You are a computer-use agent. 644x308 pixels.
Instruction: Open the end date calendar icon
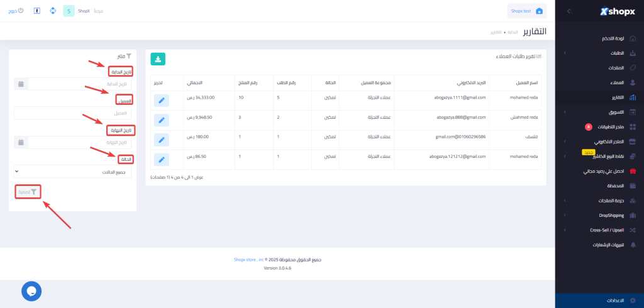[x=21, y=143]
